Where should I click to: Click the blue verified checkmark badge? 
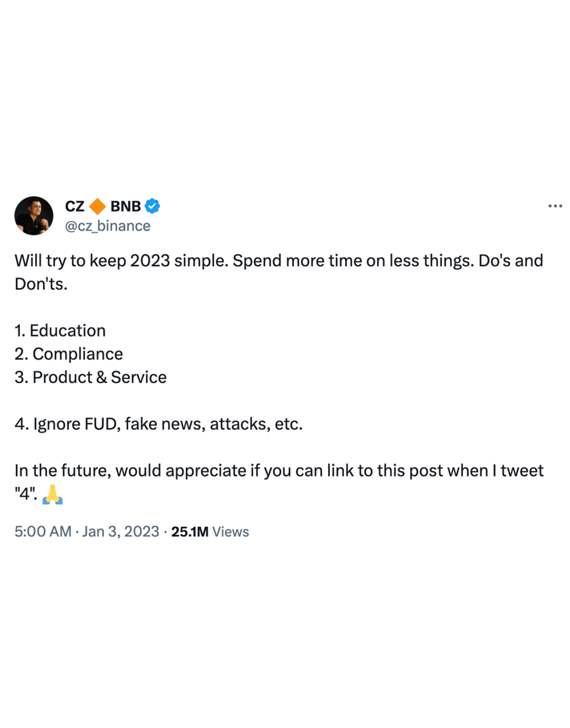click(153, 206)
